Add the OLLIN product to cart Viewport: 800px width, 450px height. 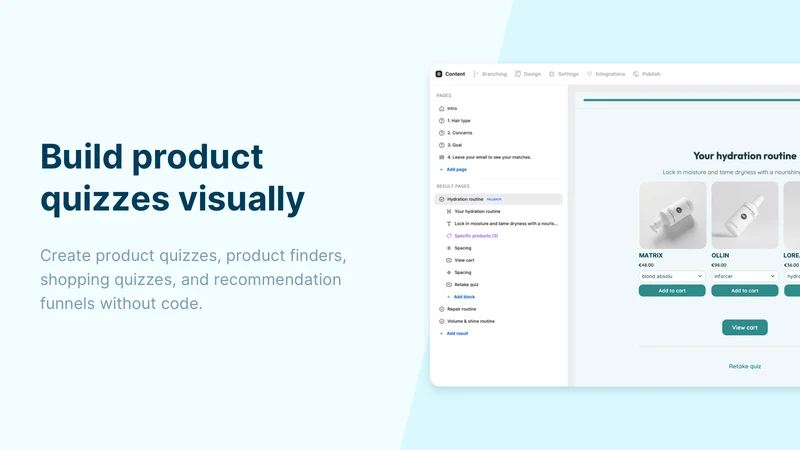(x=744, y=291)
